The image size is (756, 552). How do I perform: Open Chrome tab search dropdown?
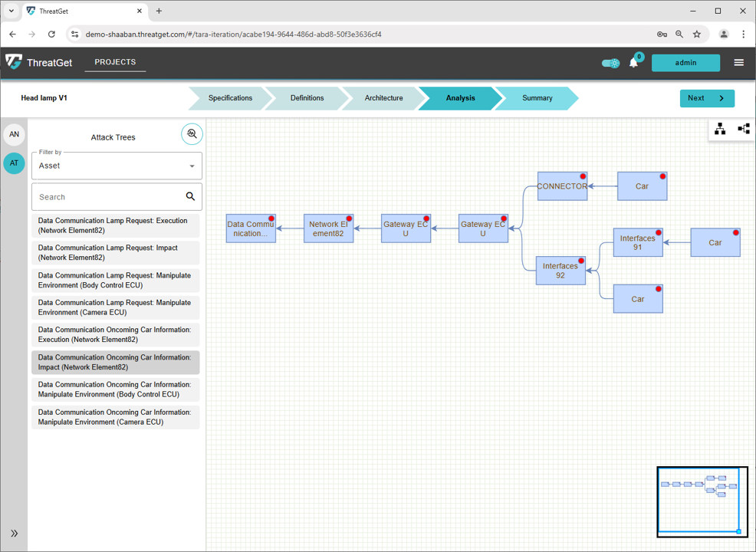[x=12, y=11]
